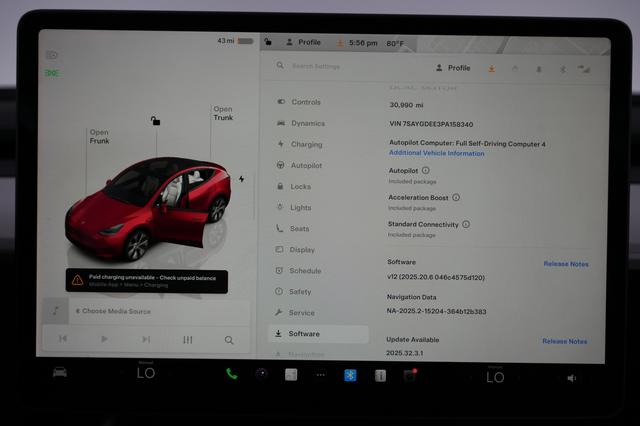Open the Autopilot settings menu

pos(300,165)
